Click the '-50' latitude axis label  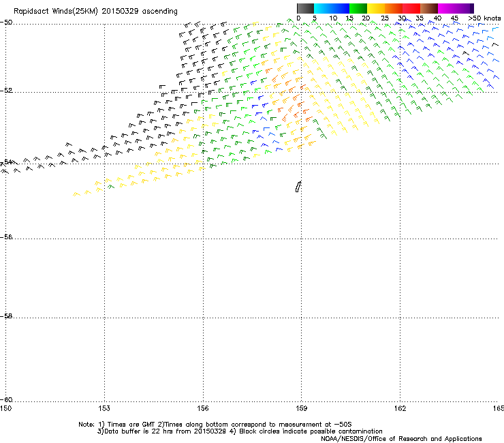(6, 22)
